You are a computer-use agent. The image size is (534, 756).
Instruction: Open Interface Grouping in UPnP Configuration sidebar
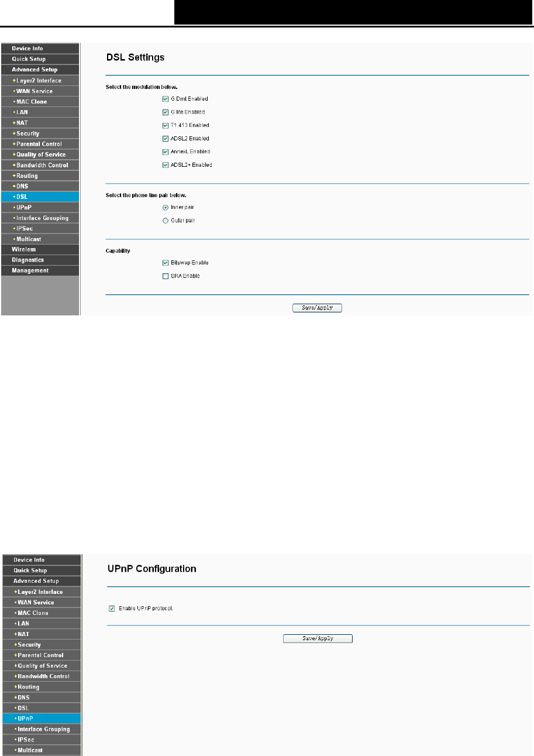click(x=42, y=729)
